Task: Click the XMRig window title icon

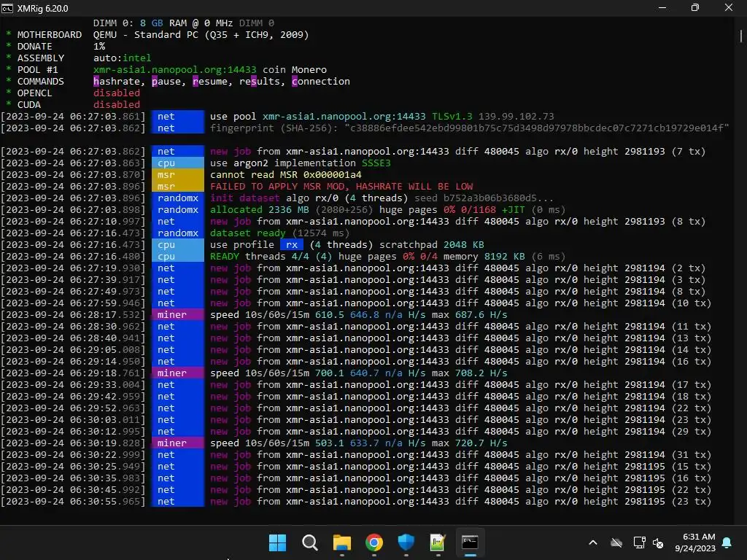Action: tap(7, 8)
